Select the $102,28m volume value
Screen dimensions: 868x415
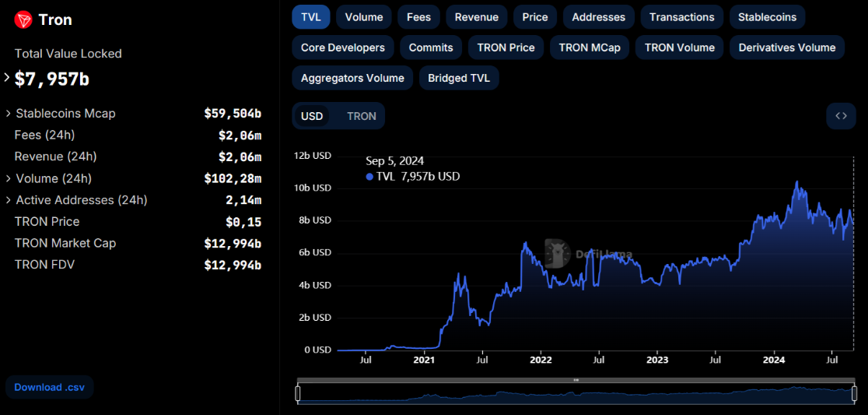233,178
